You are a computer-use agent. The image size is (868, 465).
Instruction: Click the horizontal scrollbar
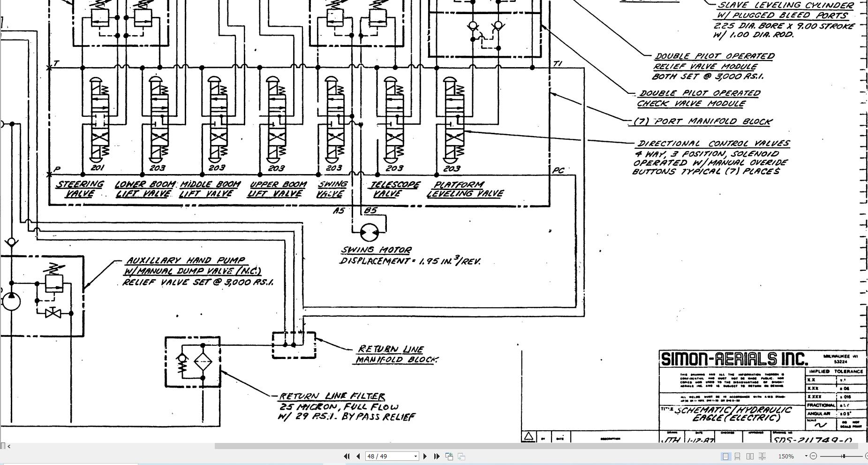pyautogui.click(x=536, y=446)
